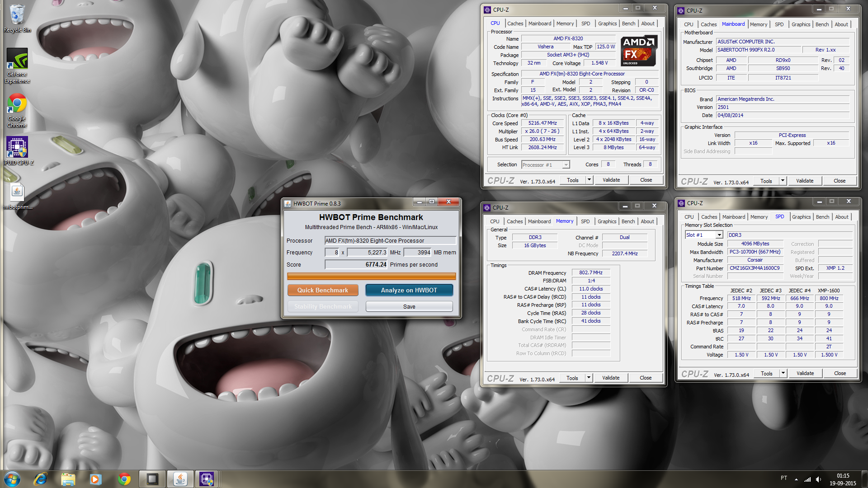The image size is (868, 488).
Task: Open GeForce Experience desktop icon
Action: (17, 66)
